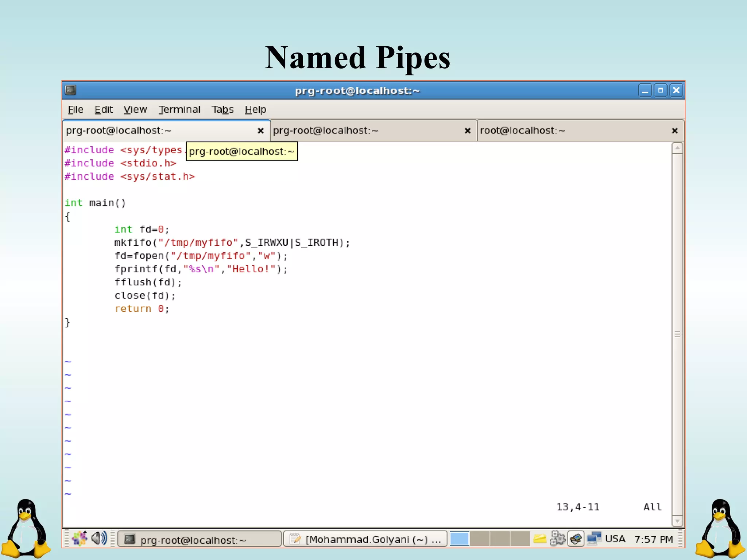Close the first prg-root@localhost tab

click(x=260, y=131)
